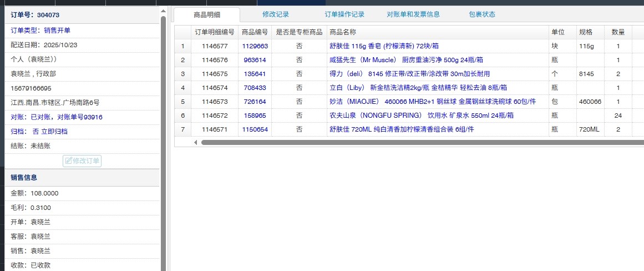
Task: Click the left arrow of horizontal scrollbar
Action: pos(195,142)
